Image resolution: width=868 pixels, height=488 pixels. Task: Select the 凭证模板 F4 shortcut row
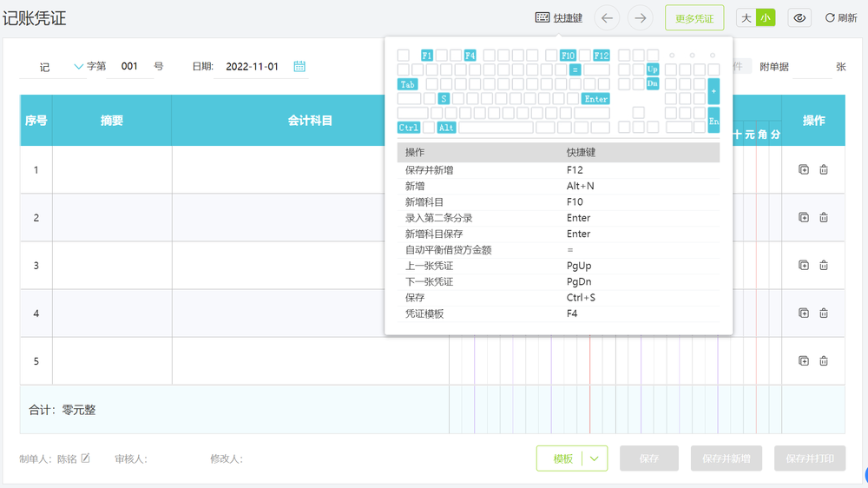[558, 313]
